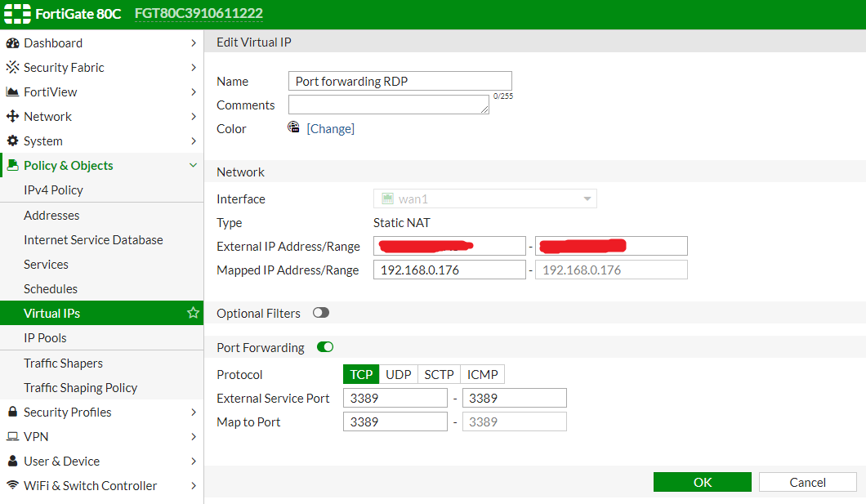
Task: Click External Service Port end field
Action: [514, 398]
